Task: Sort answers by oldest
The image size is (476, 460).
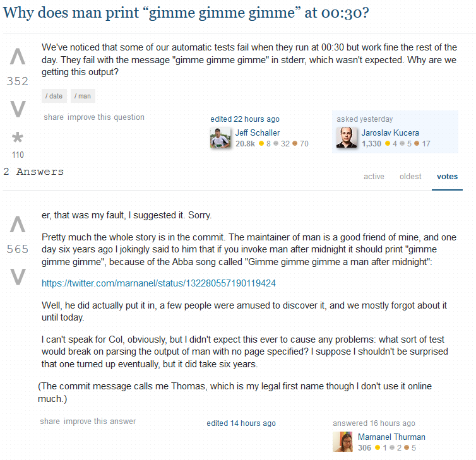Action: click(410, 177)
